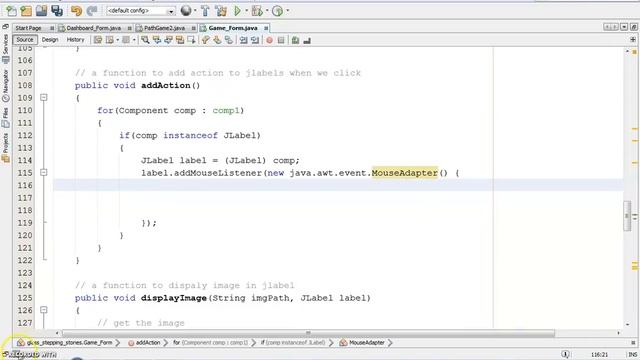The width and height of the screenshot is (640, 360).
Task: Open Run project dropdown arrow
Action: tap(247, 11)
